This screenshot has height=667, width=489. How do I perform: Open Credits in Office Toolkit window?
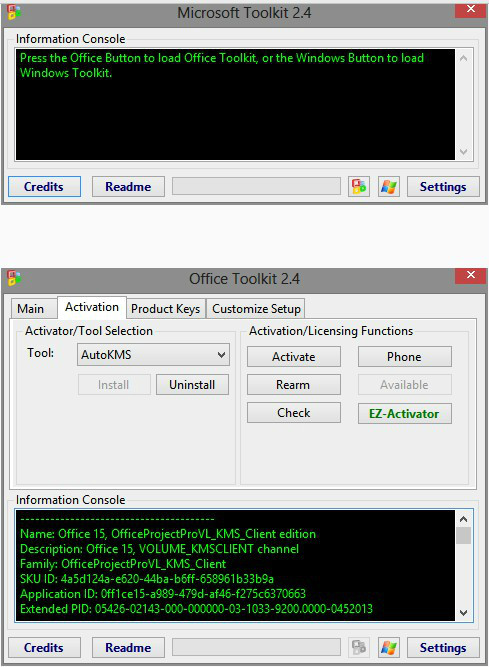(44, 647)
